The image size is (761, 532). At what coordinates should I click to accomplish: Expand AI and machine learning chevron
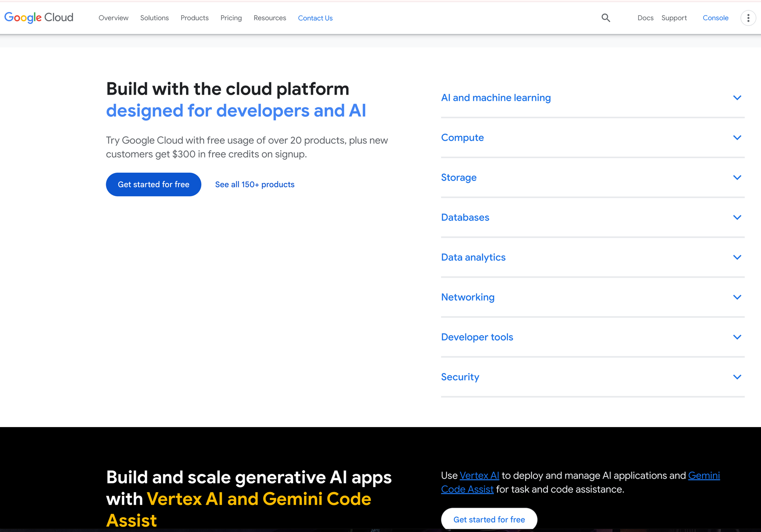737,98
